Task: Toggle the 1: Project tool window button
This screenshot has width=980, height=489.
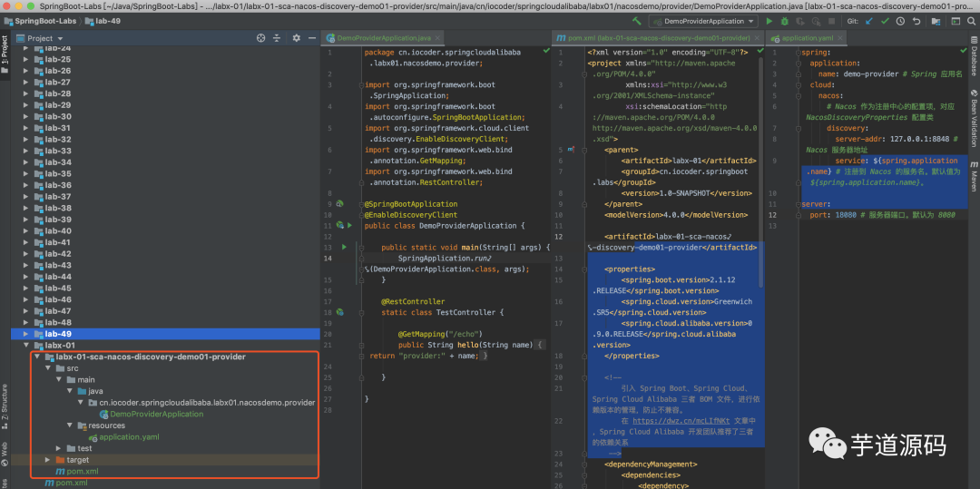Action: click(5, 54)
